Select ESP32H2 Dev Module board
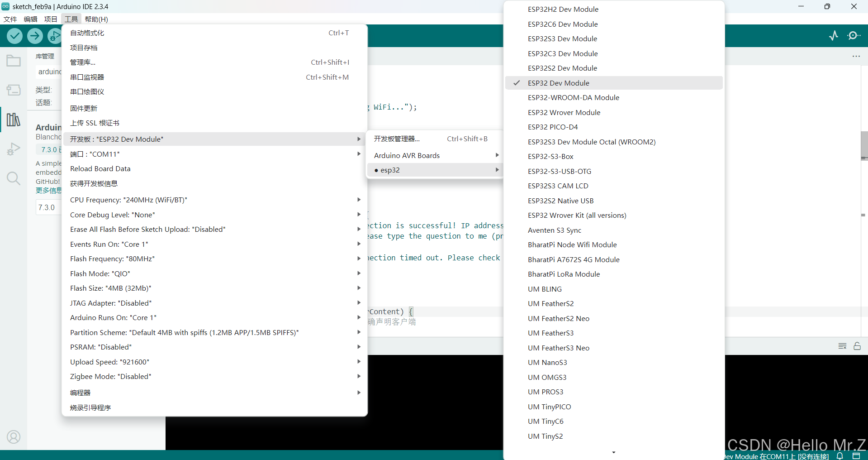The image size is (868, 460). tap(614, 9)
